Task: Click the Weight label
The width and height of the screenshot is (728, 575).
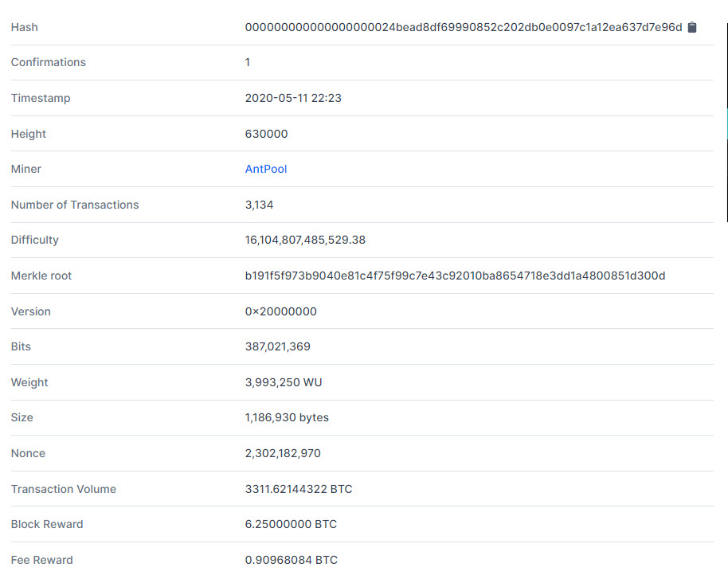Action: pos(29,382)
